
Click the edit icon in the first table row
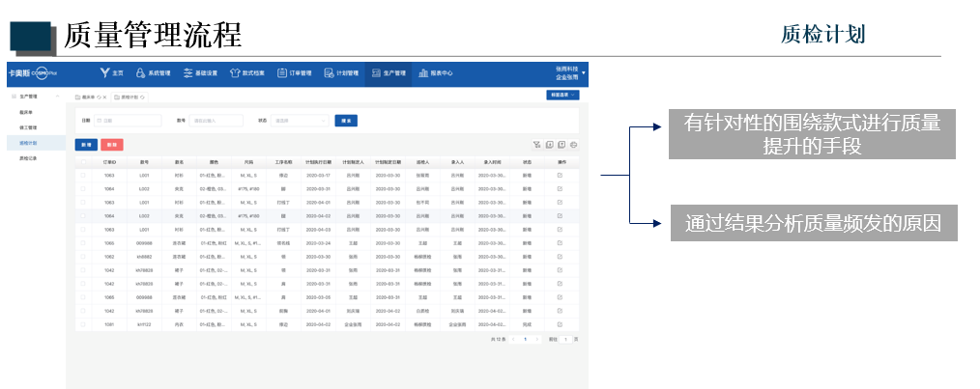pos(560,176)
